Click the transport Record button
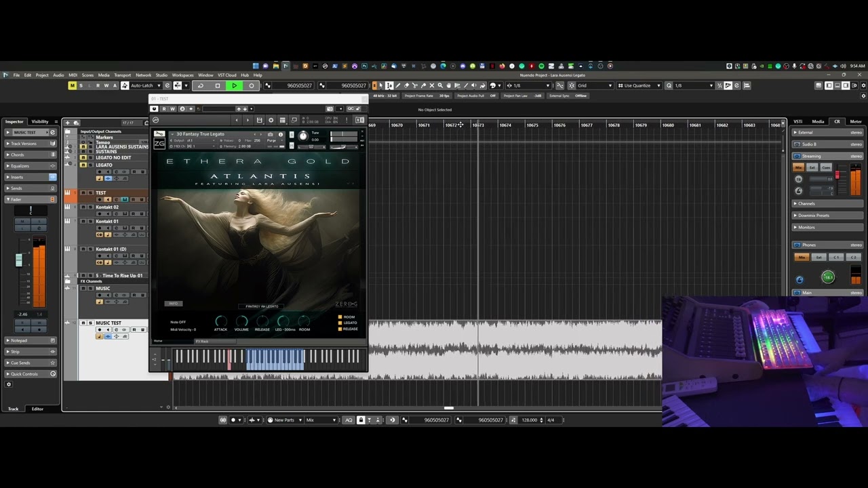The width and height of the screenshot is (868, 488). (251, 85)
